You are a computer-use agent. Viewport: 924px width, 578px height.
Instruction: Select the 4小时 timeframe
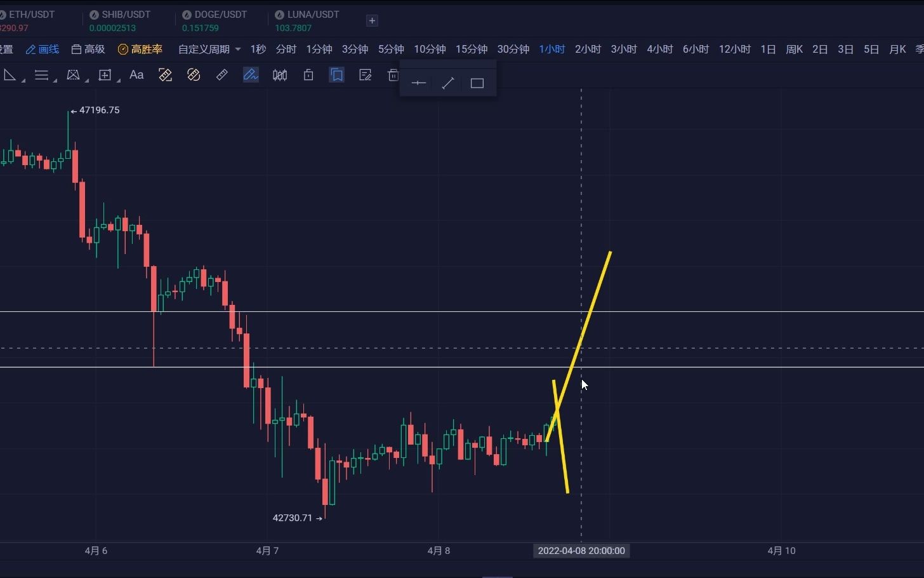point(660,49)
